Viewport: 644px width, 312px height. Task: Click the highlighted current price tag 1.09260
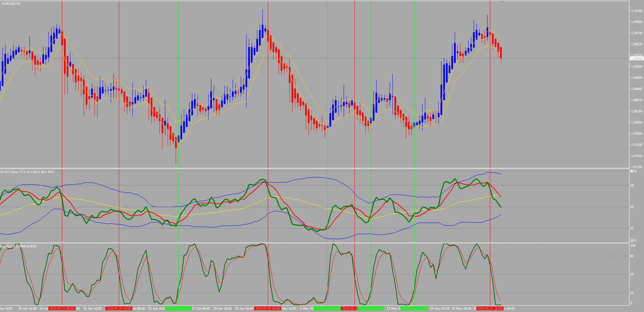[637, 58]
